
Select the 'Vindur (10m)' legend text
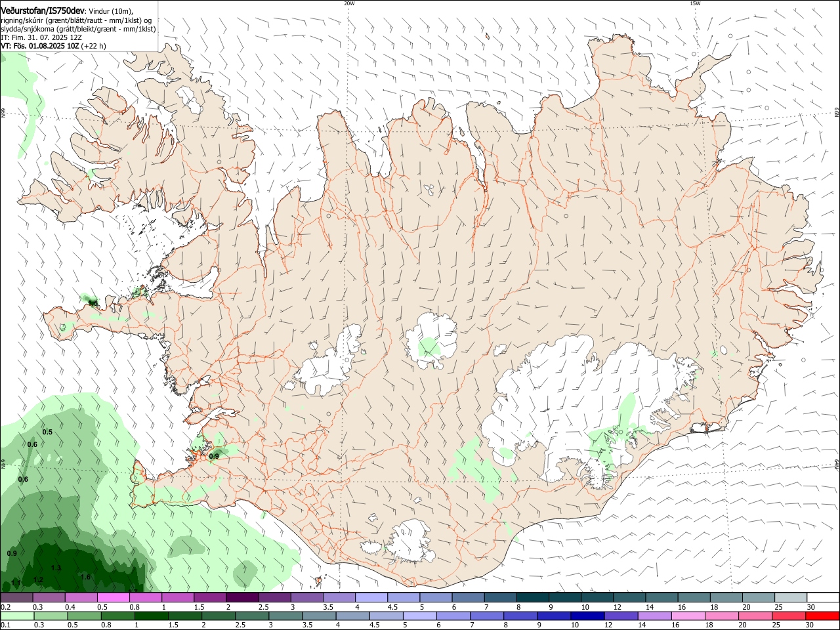(111, 11)
